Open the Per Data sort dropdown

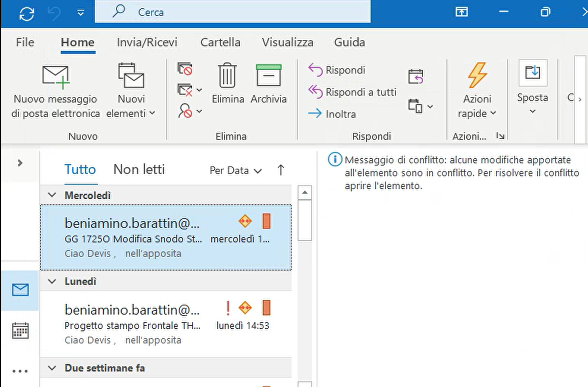coord(236,170)
